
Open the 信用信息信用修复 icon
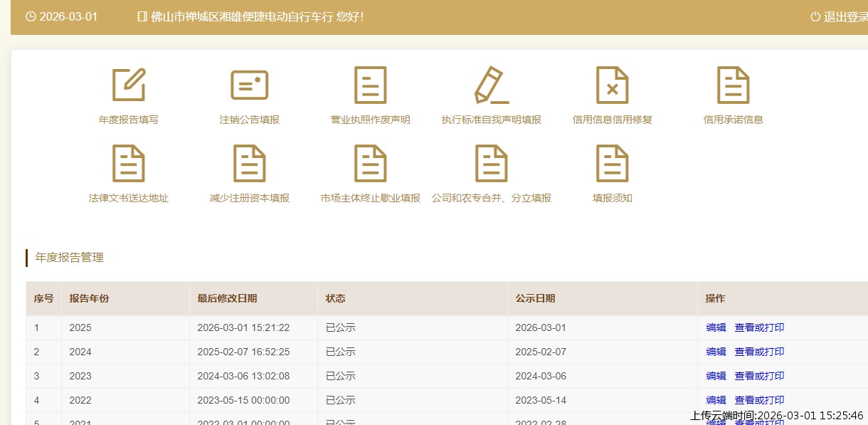click(x=613, y=85)
